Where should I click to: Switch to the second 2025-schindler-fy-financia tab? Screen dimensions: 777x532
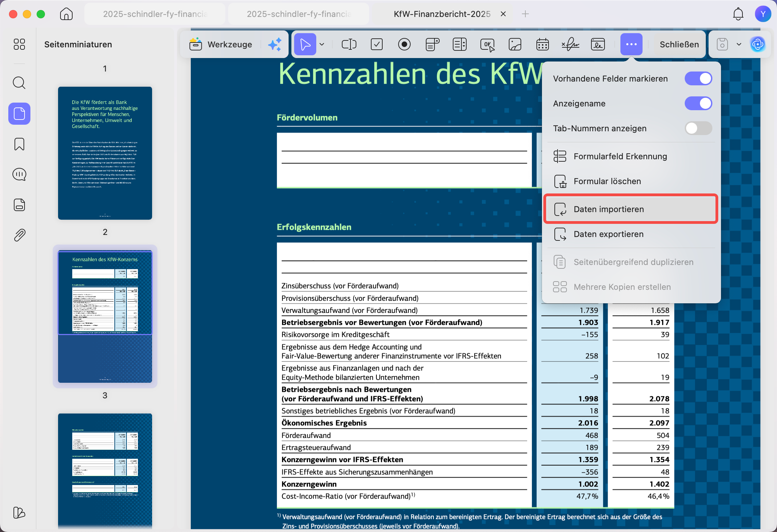(299, 14)
